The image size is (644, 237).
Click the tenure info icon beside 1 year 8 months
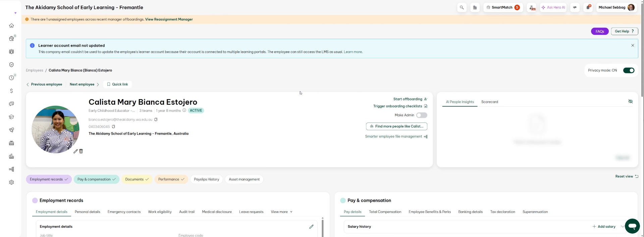(184, 110)
